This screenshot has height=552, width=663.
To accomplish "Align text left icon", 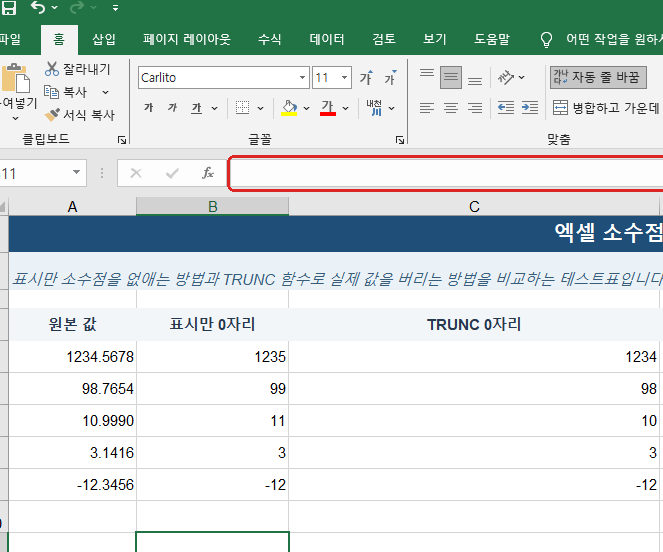I will [x=427, y=108].
